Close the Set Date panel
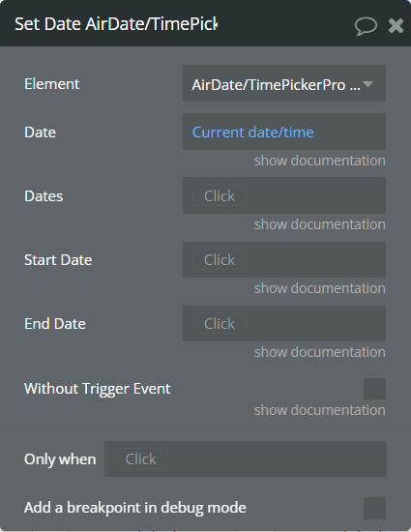Image resolution: width=411 pixels, height=532 pixels. pyautogui.click(x=396, y=26)
